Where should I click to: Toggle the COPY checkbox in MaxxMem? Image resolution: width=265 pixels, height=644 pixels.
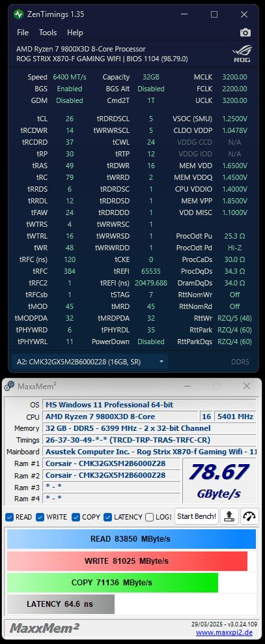coord(76,517)
